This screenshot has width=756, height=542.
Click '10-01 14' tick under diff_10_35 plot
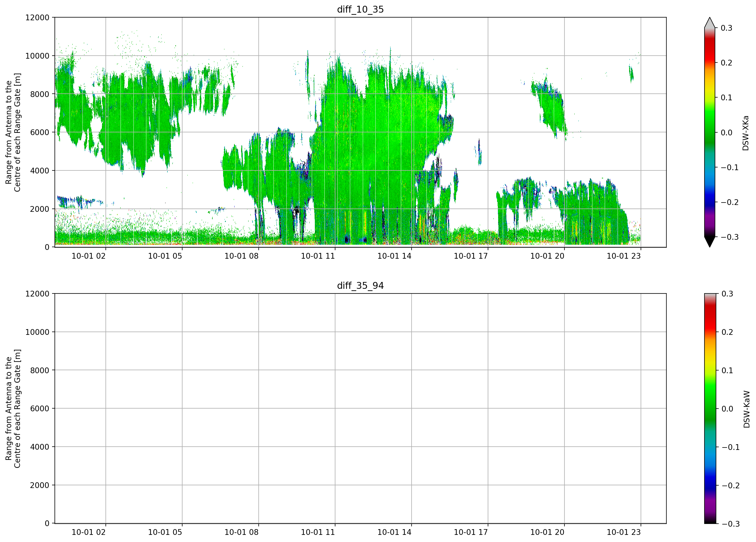pos(394,256)
